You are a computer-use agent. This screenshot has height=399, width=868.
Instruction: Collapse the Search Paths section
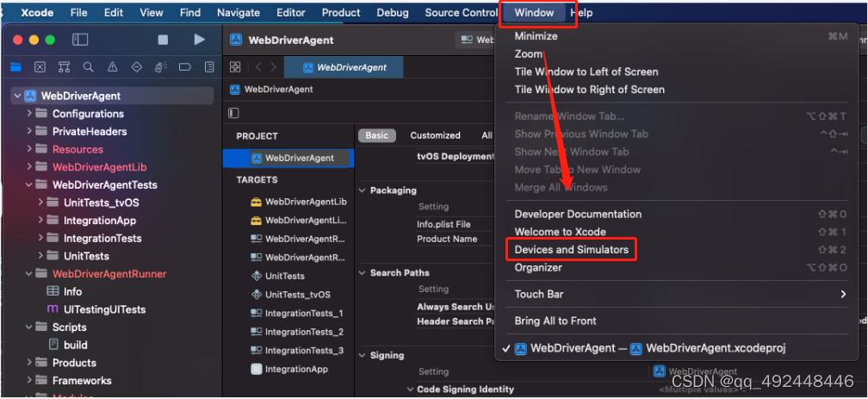click(x=362, y=272)
